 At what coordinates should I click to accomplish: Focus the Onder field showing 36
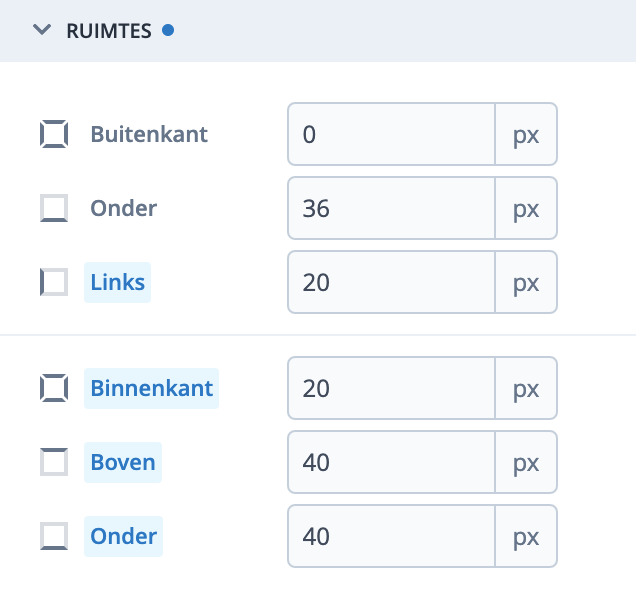[391, 208]
